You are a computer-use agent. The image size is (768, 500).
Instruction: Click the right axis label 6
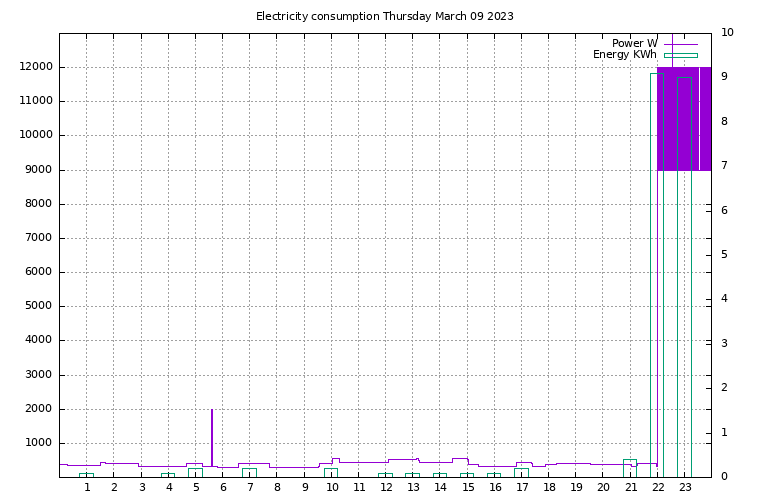[x=724, y=210]
